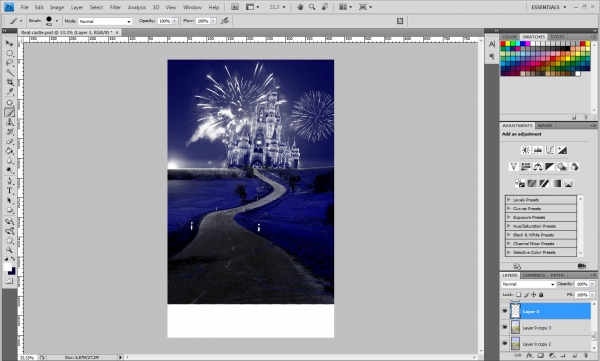The image size is (600, 361).
Task: Toggle lock image pixels
Action: (x=526, y=295)
